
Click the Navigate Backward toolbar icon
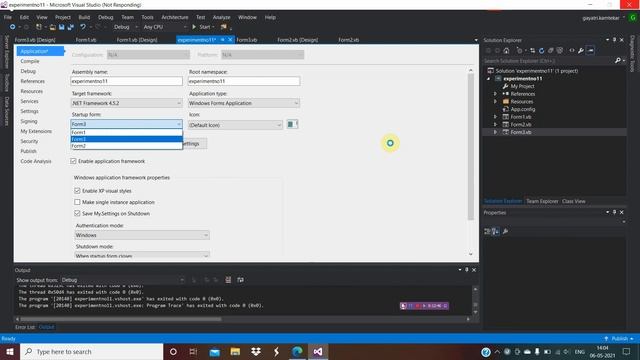pyautogui.click(x=12, y=27)
